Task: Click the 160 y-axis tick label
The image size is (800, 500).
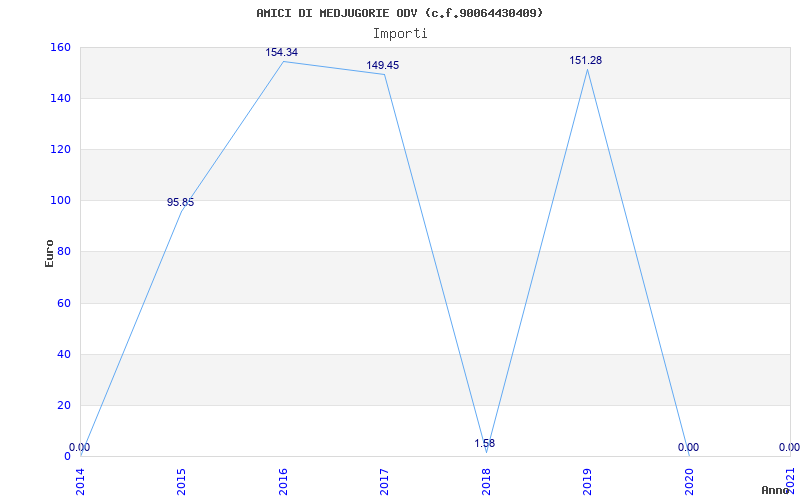Action: coord(60,47)
